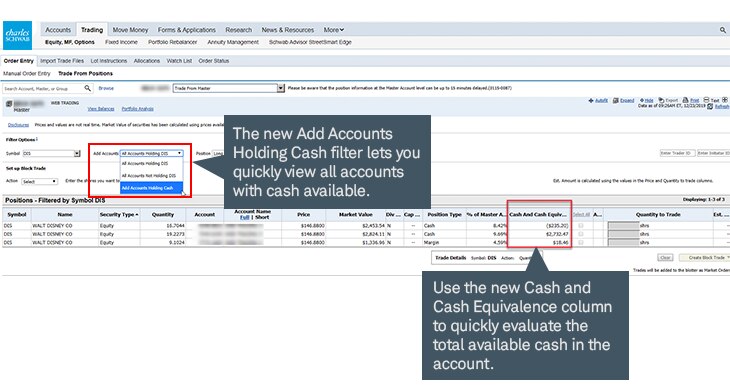Image resolution: width=730 pixels, height=390 pixels.
Task: Open the Forms & Applications tab
Action: pos(187,30)
